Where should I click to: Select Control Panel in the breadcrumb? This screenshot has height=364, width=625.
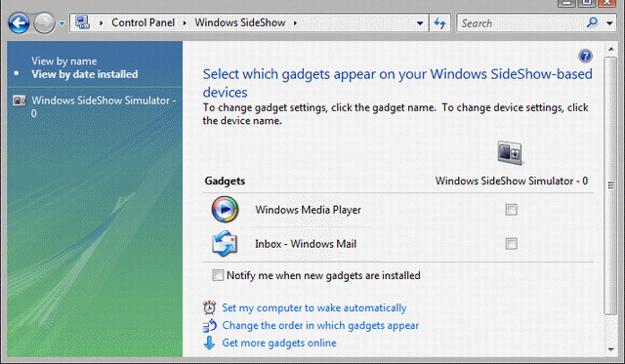143,22
